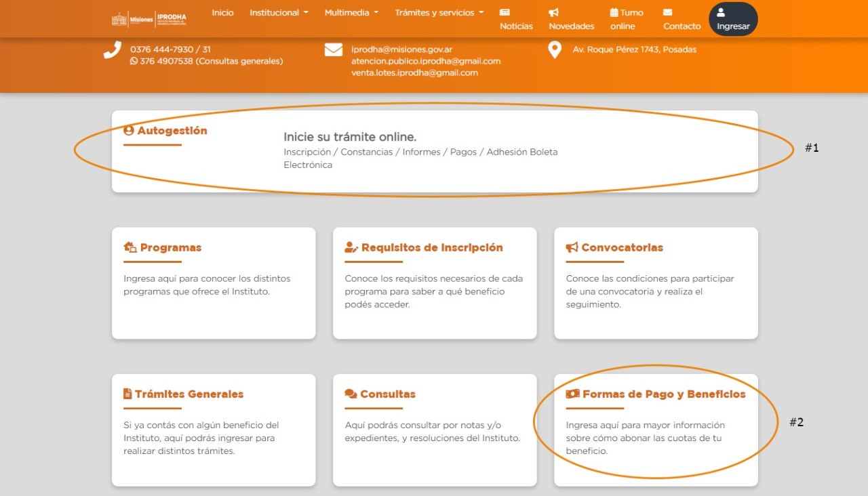This screenshot has height=496, width=868.
Task: Click the Trámites Generales description text
Action: coord(201,438)
